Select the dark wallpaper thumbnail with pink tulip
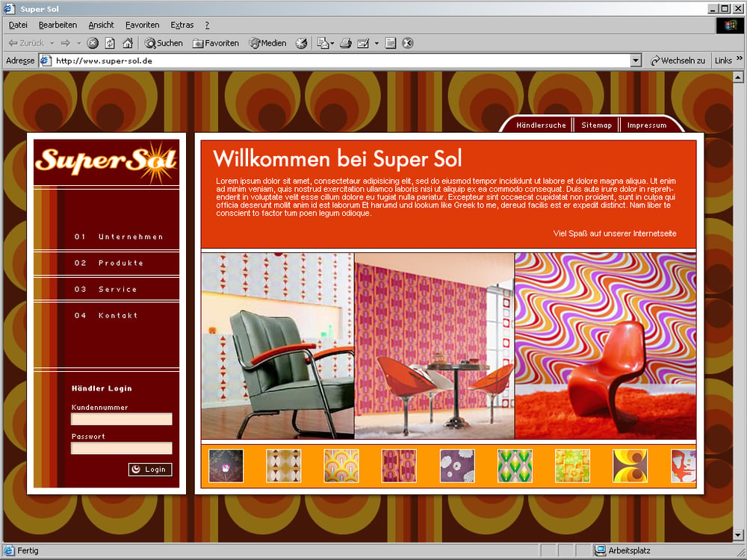The width and height of the screenshot is (747, 560). coord(226,466)
